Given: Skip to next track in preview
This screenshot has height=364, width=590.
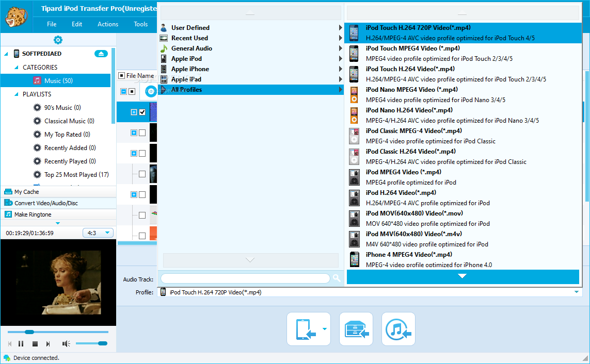Looking at the screenshot, I should 48,344.
